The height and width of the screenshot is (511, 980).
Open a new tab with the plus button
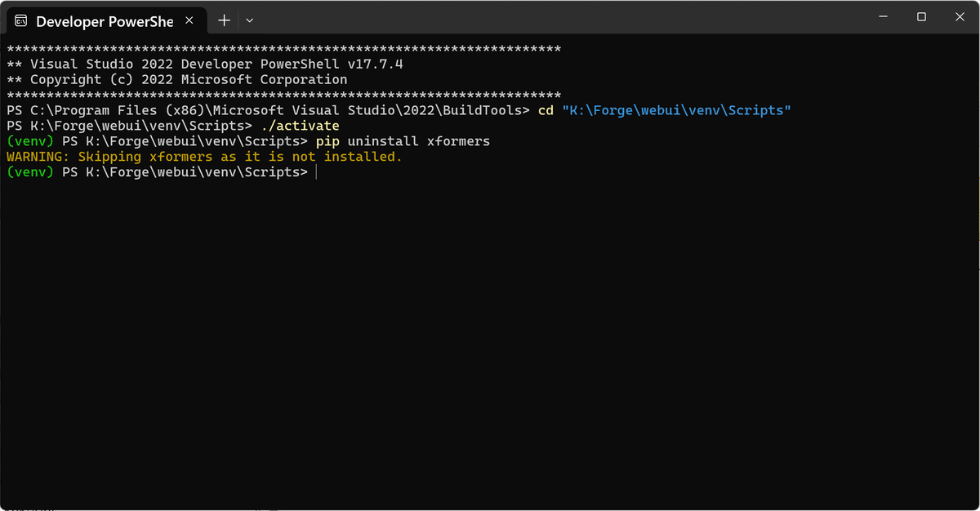[x=224, y=20]
